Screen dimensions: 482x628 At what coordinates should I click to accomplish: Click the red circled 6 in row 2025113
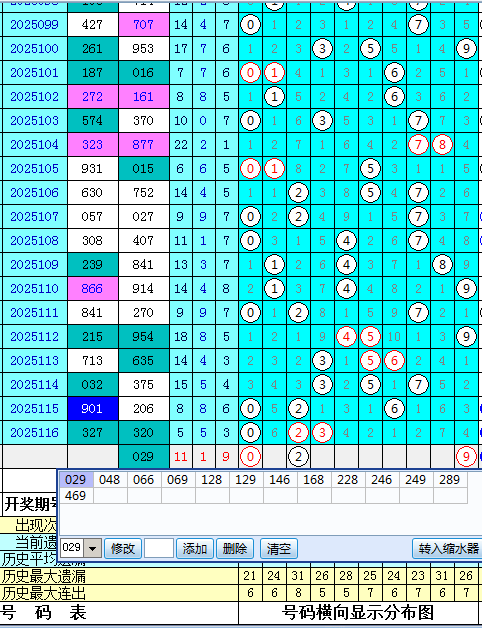pyautogui.click(x=394, y=360)
